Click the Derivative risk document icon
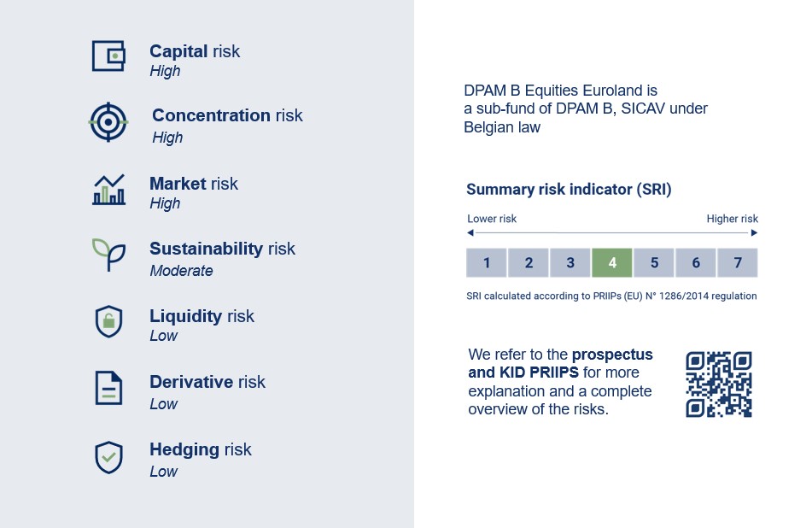The height and width of the screenshot is (528, 812). click(108, 388)
